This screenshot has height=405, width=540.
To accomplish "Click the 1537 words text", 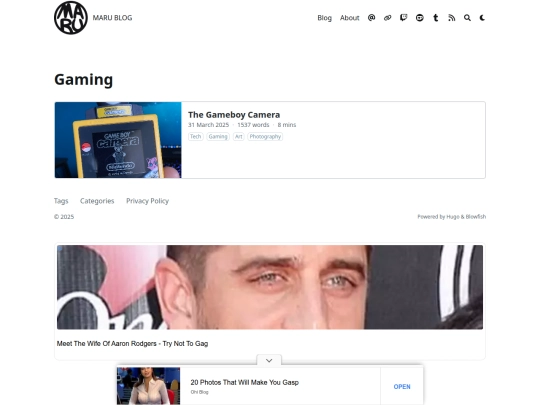I will coord(253,125).
